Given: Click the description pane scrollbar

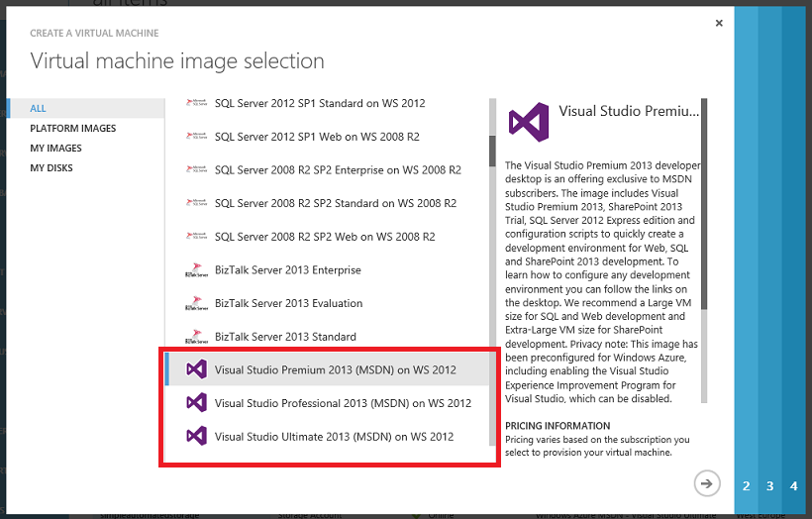Looking at the screenshot, I should (x=704, y=204).
